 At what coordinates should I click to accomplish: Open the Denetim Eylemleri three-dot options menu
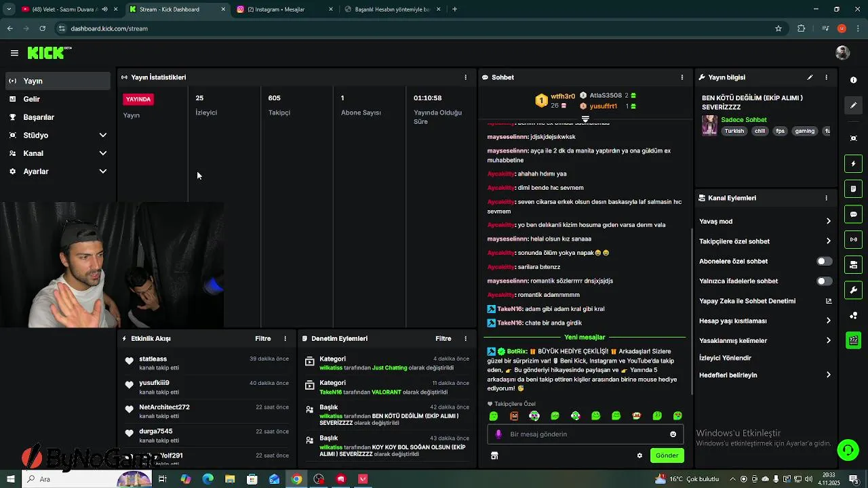point(465,338)
